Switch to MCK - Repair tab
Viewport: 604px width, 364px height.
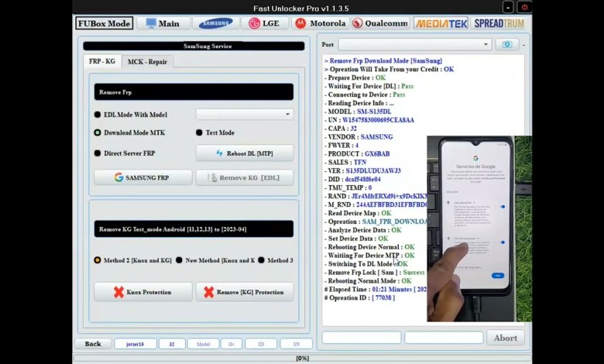pyautogui.click(x=147, y=62)
